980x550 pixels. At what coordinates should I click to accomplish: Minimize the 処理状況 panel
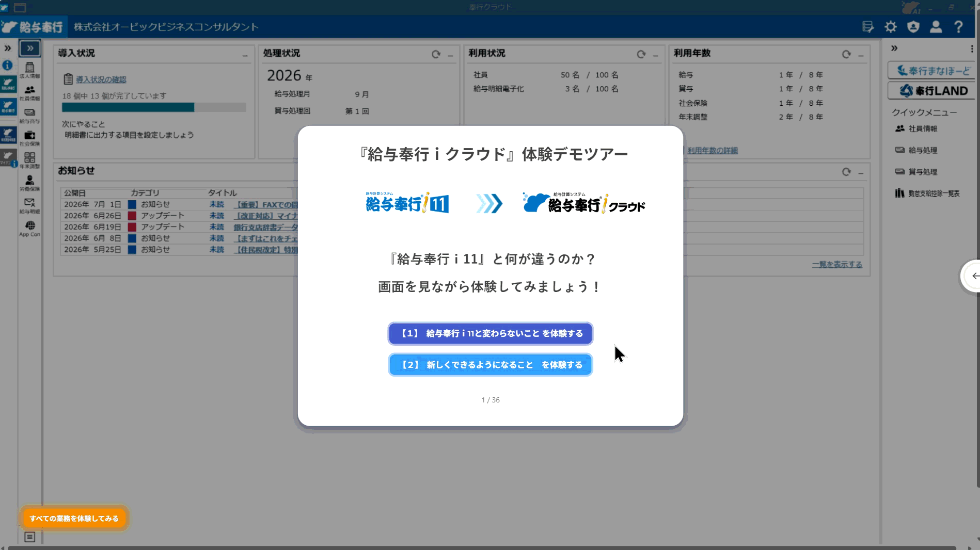click(x=451, y=55)
